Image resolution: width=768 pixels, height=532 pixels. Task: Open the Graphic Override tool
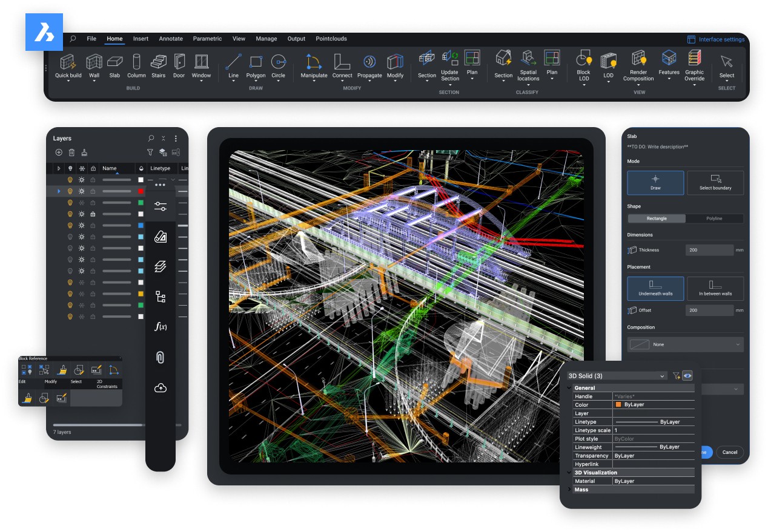click(x=694, y=62)
